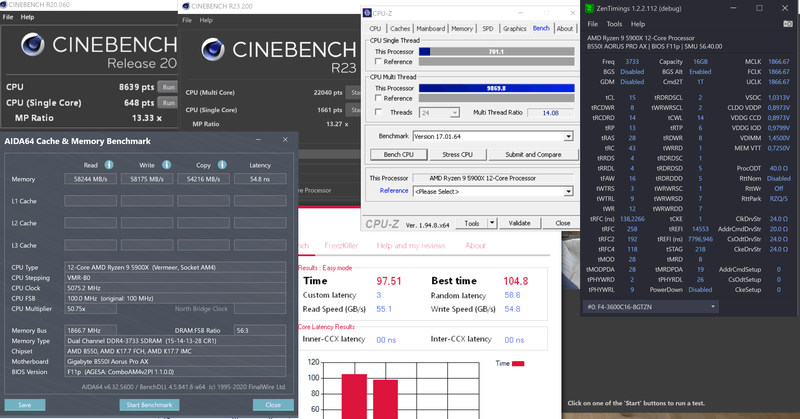Click the Cinebench R20 sphere logo
The width and height of the screenshot is (800, 419).
pos(33,44)
